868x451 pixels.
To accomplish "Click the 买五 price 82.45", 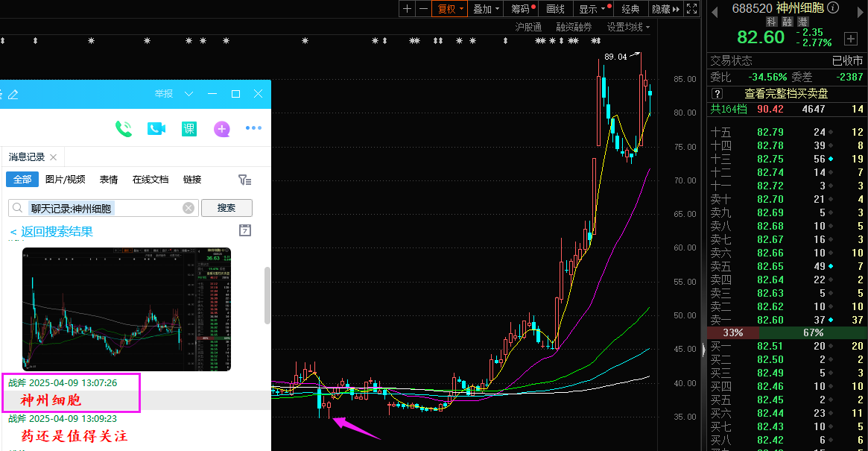I will click(x=770, y=400).
